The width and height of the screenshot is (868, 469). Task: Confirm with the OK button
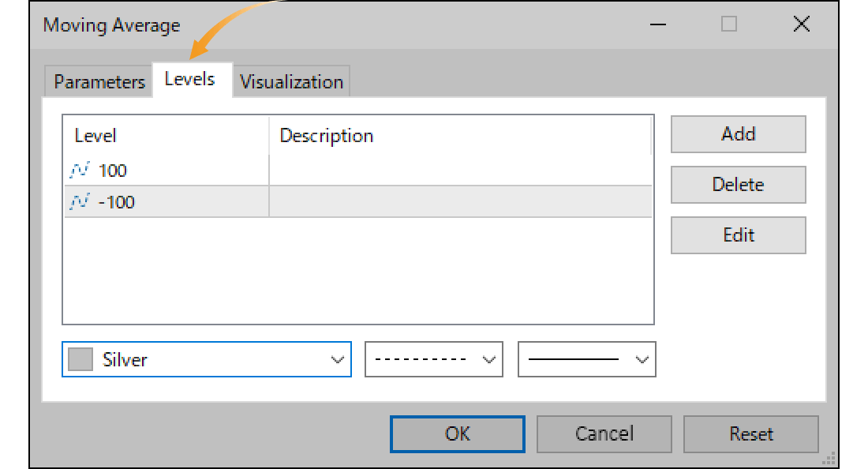[457, 434]
